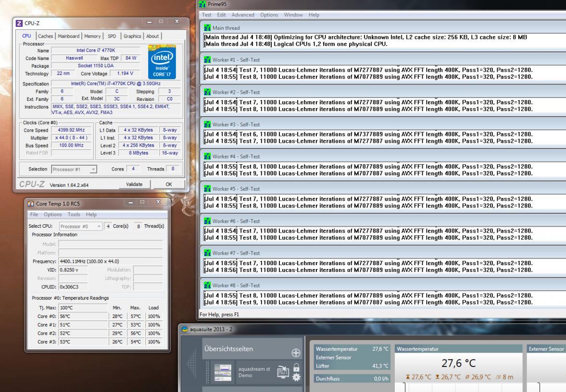Open the Help menu in Core Temp
Viewport: 566px width, 392px height.
point(91,214)
